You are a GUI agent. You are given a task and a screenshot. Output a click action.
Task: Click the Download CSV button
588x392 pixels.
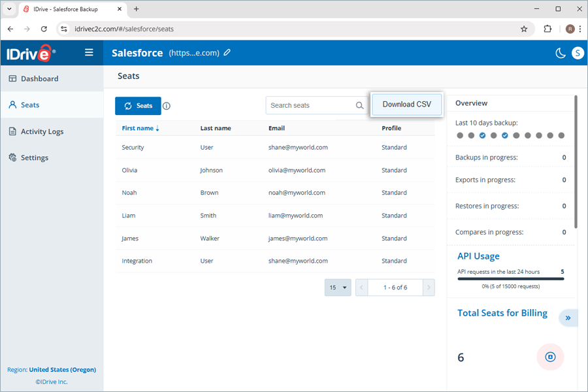[407, 105]
